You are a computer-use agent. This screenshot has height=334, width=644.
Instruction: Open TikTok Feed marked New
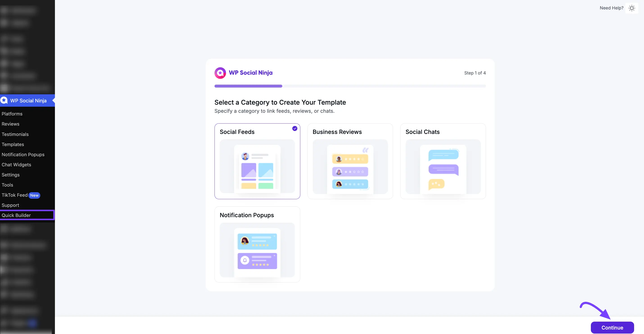[x=14, y=195]
